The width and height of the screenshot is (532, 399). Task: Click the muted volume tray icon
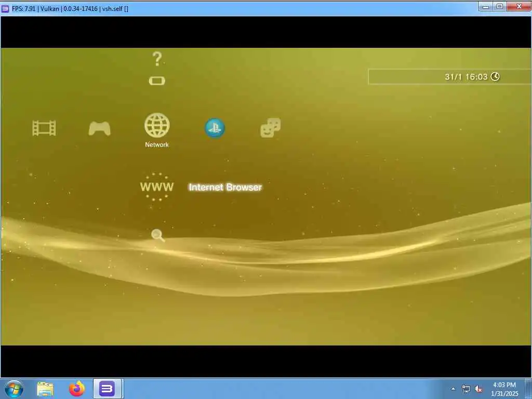478,389
